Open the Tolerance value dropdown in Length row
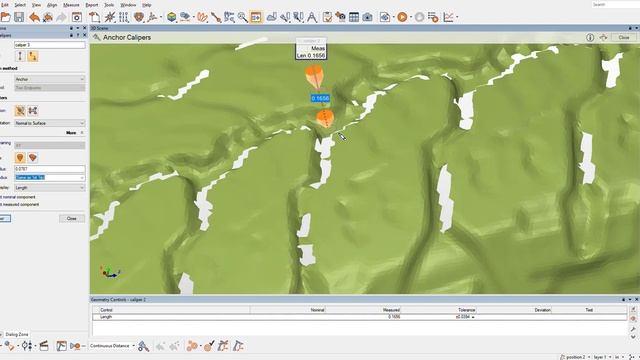Image resolution: width=640 pixels, height=360 pixels. click(473, 317)
